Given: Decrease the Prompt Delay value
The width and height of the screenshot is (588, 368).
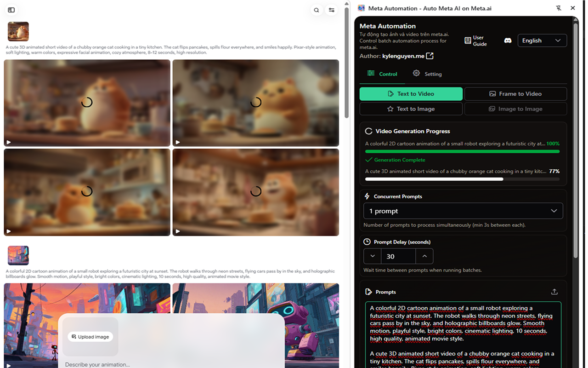Looking at the screenshot, I should pos(373,256).
